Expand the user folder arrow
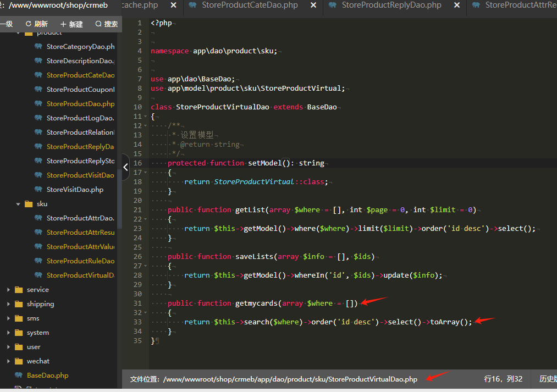 point(9,347)
